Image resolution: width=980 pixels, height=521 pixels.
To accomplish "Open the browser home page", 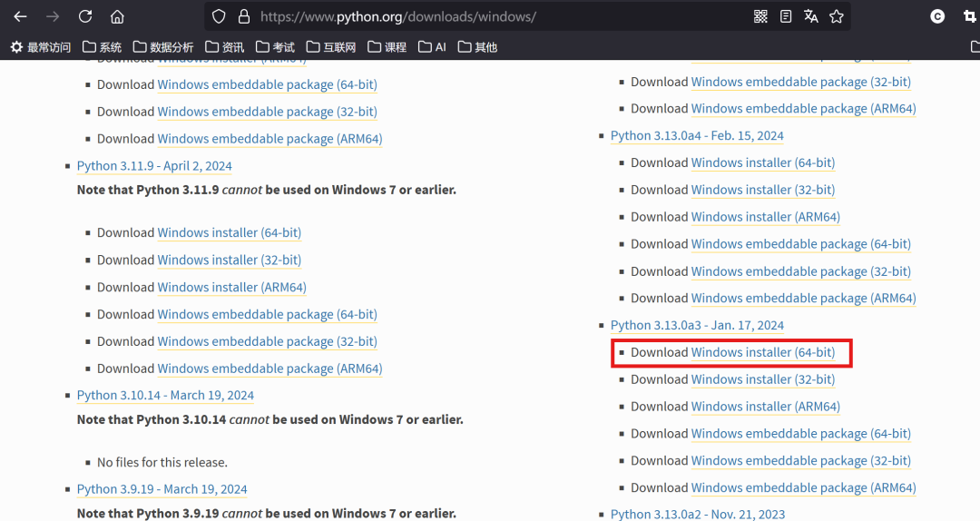I will point(117,17).
